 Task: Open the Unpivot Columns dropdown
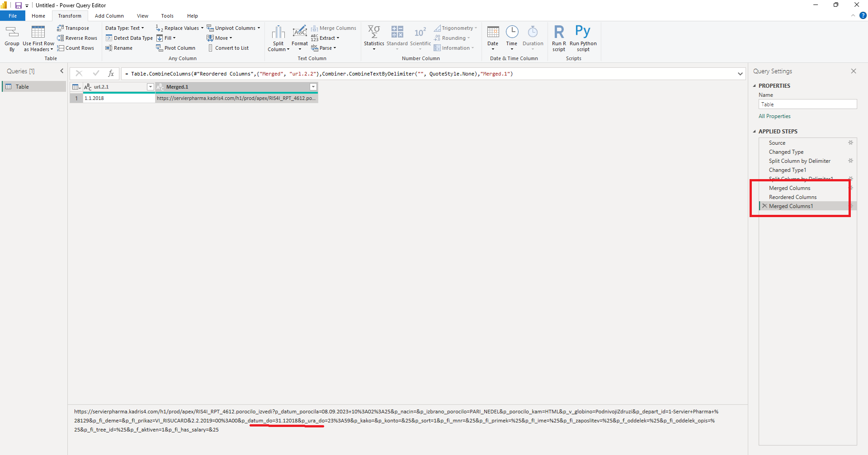click(x=233, y=28)
